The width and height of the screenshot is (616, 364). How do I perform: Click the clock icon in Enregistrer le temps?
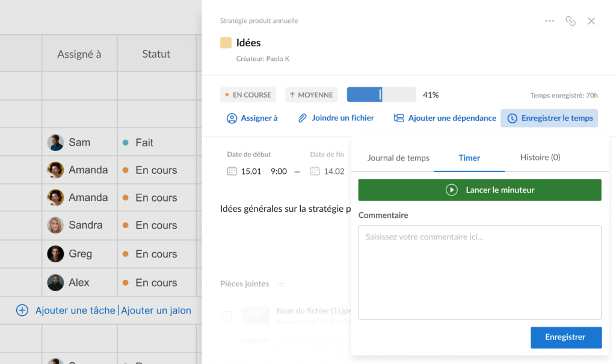coord(513,119)
